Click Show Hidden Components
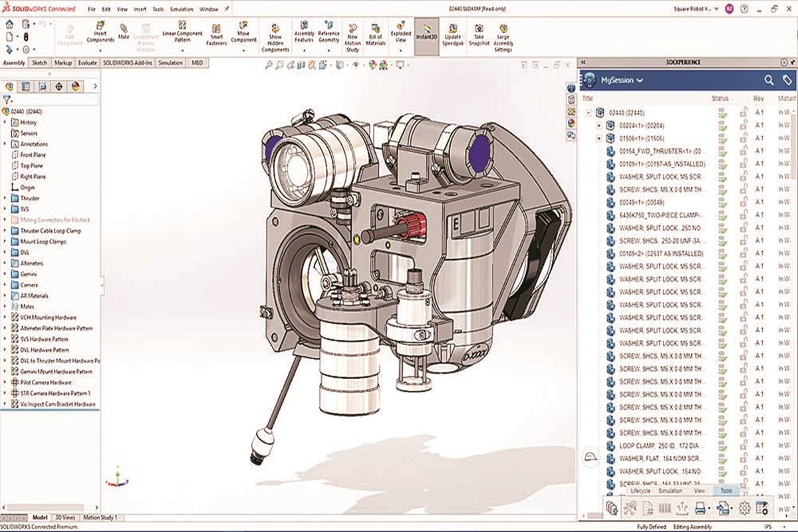 pyautogui.click(x=275, y=33)
